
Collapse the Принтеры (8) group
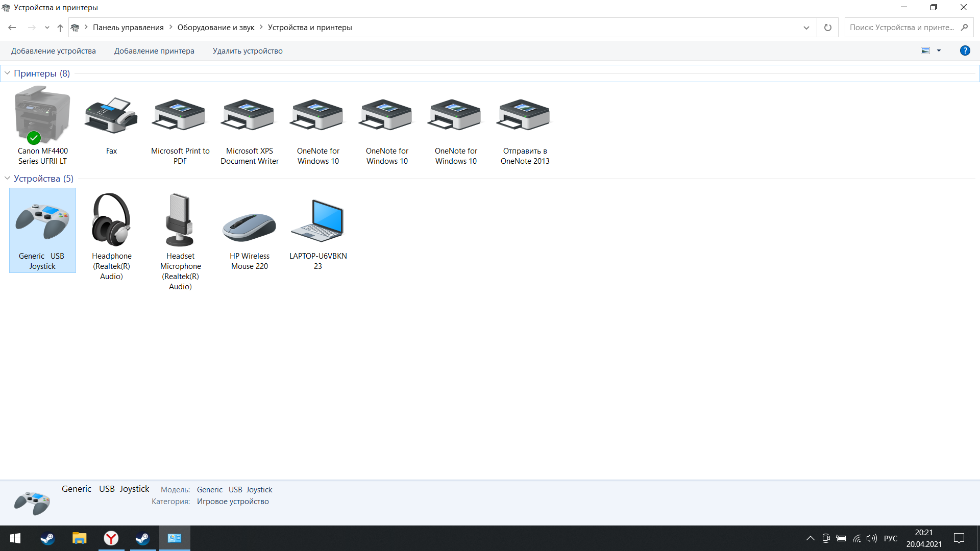tap(7, 73)
